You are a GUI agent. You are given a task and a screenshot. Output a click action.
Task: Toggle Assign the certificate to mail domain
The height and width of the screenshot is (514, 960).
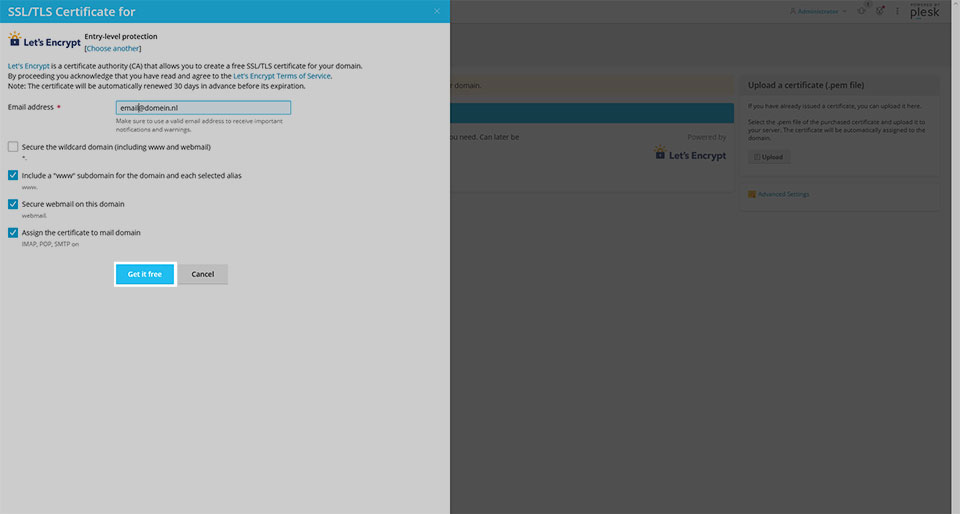[13, 233]
